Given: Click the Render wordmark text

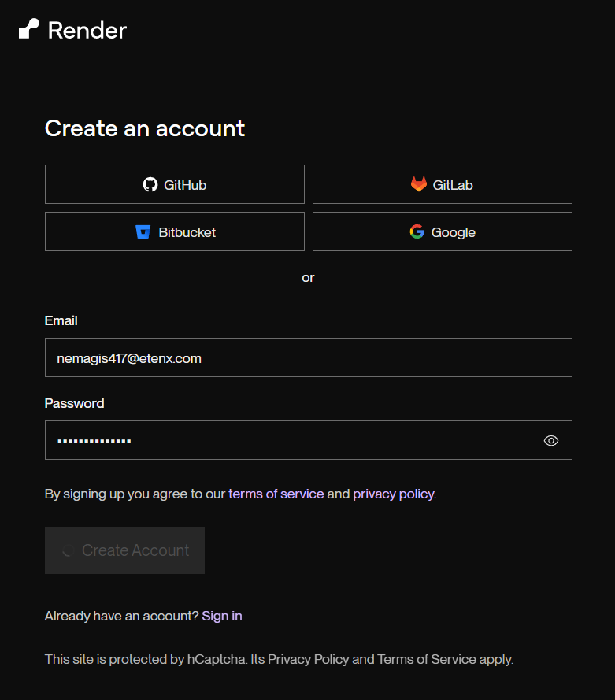Looking at the screenshot, I should tap(87, 31).
